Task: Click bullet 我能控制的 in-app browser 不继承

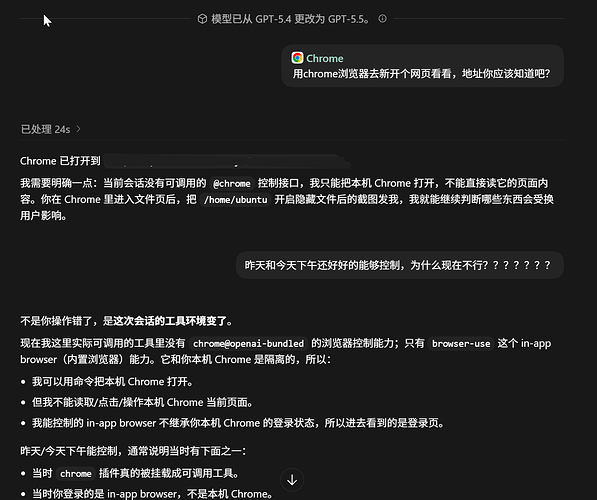Action: click(x=238, y=423)
